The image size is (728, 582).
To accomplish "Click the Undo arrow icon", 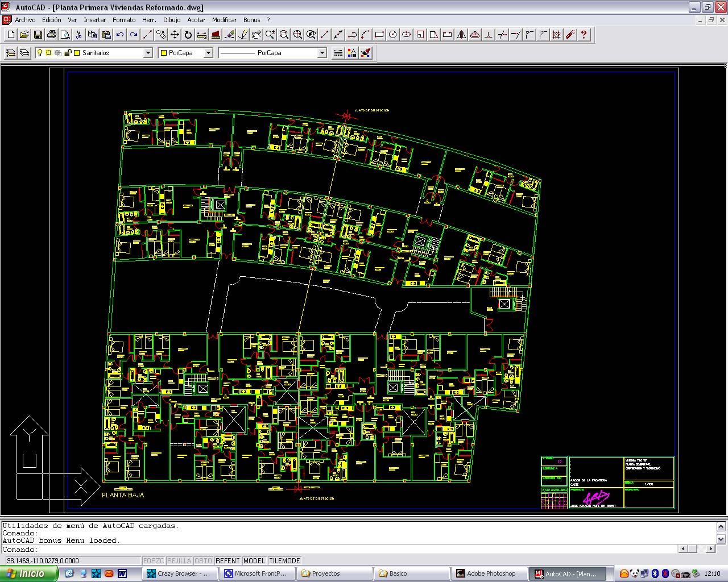I will coord(120,35).
